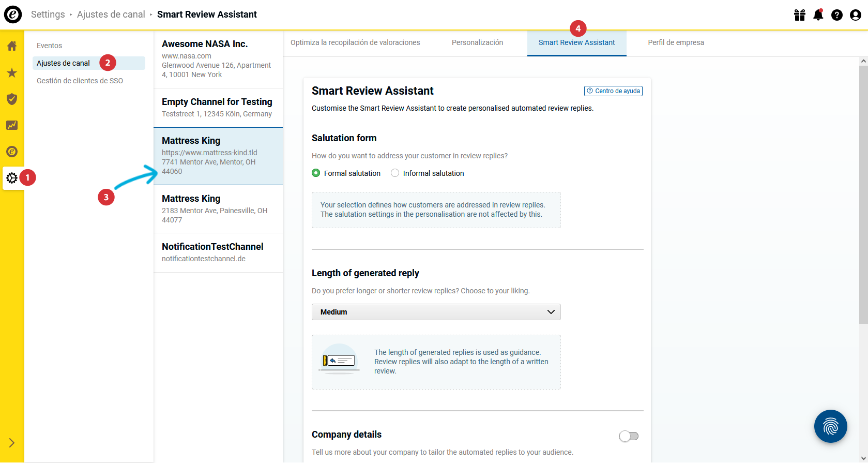Open Centro de ayuda link
Viewport: 868px width, 463px height.
(613, 91)
